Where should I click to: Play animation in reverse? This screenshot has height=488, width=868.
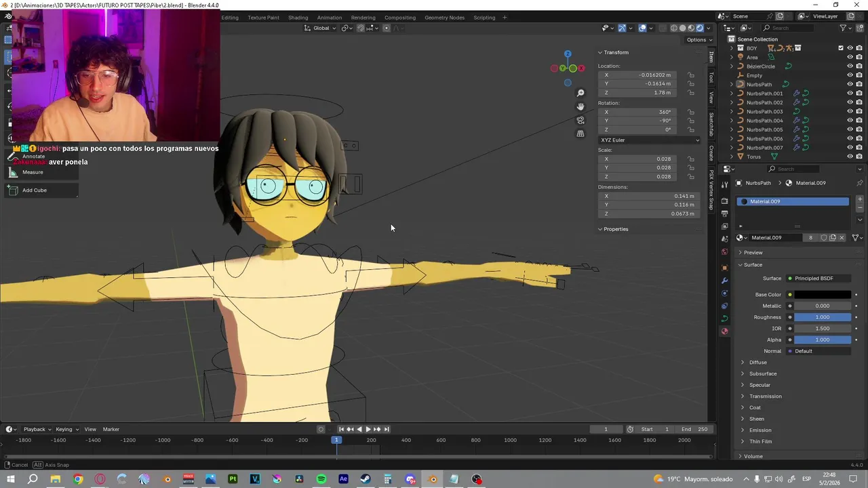(x=359, y=429)
